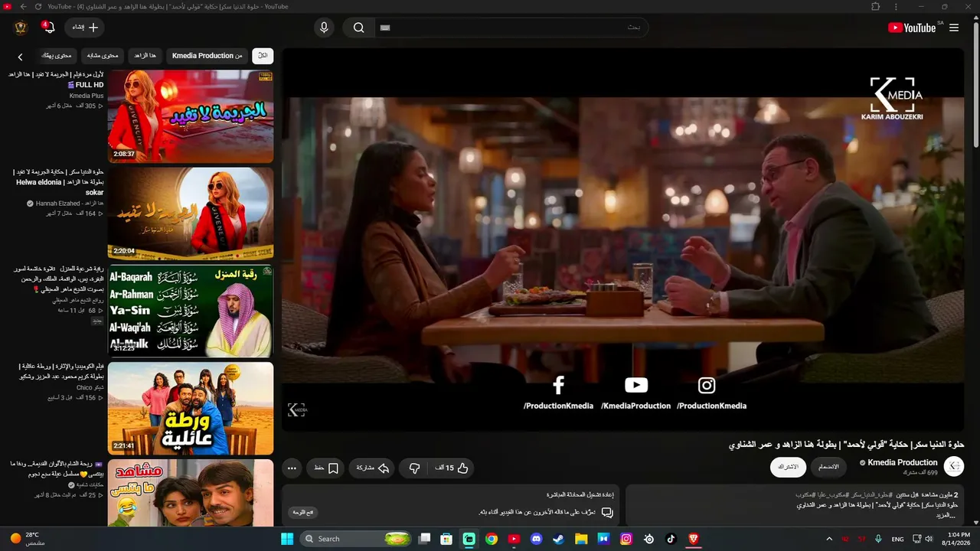Viewport: 980px width, 551px height.
Task: Open the YouTube app on the taskbar
Action: pos(514,539)
